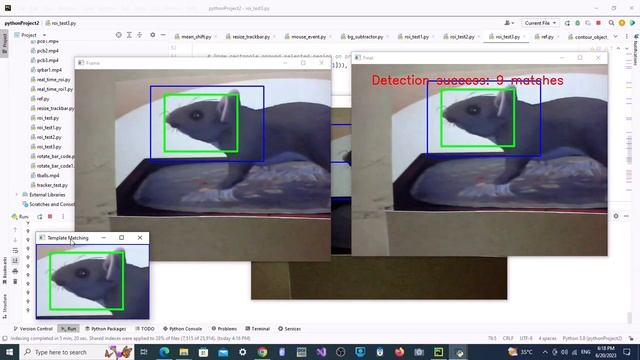The height and width of the screenshot is (360, 640).
Task: Click the Run console settings gear icon
Action: (616, 216)
